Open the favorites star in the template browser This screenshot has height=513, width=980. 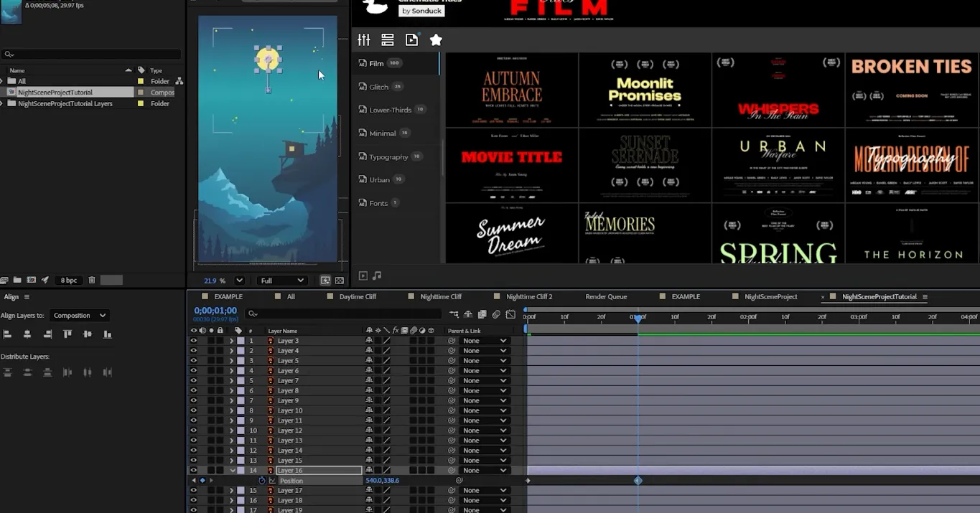point(436,39)
